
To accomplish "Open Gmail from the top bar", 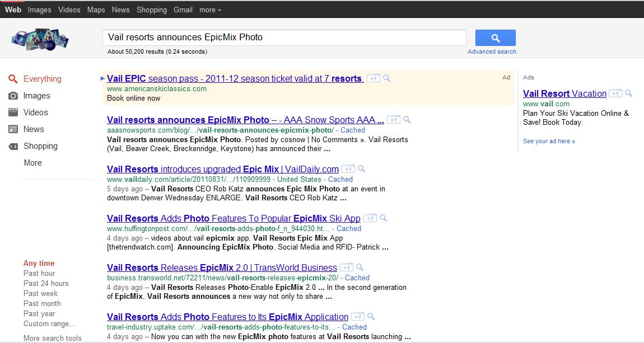I will [183, 10].
